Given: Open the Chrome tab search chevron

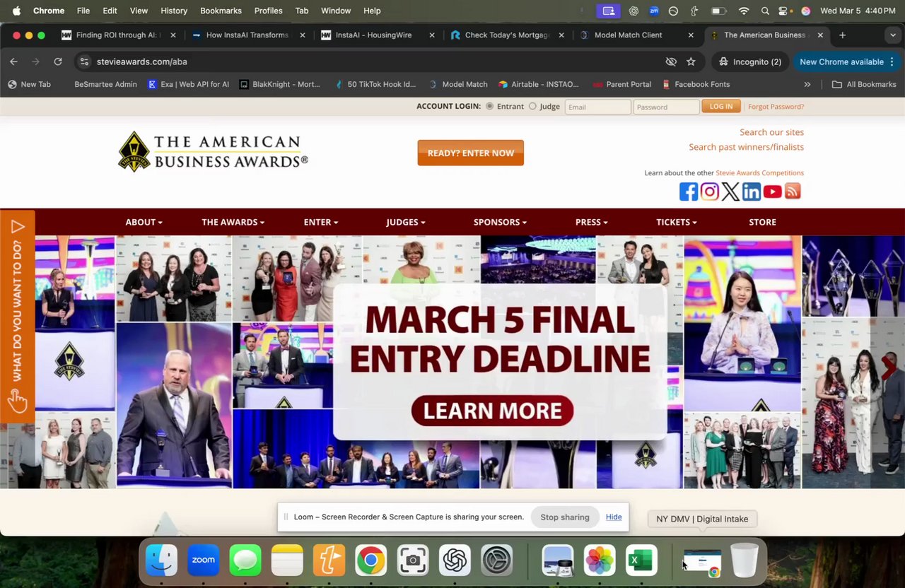Looking at the screenshot, I should click(893, 35).
